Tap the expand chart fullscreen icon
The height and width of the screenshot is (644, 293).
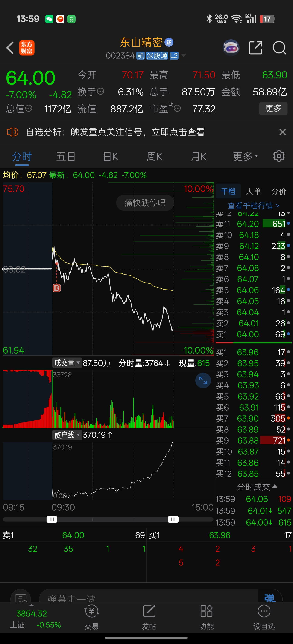point(203,380)
